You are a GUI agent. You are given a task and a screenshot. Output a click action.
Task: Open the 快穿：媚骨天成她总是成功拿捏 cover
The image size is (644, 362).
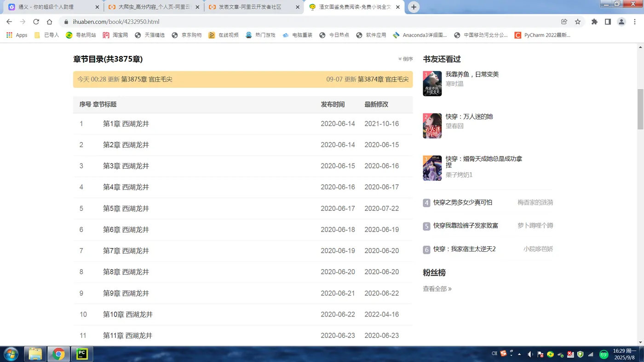[x=432, y=168]
